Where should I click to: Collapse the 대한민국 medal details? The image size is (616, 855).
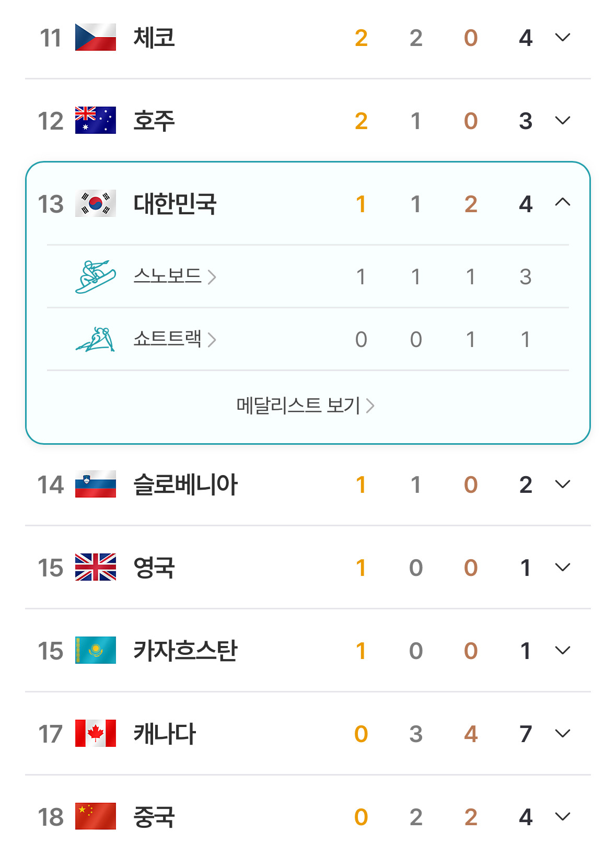point(562,202)
